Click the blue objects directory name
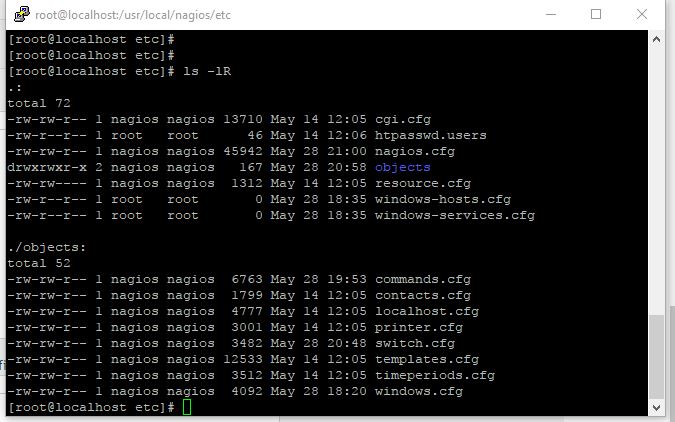Viewport: 675px width, 422px height. (x=402, y=167)
